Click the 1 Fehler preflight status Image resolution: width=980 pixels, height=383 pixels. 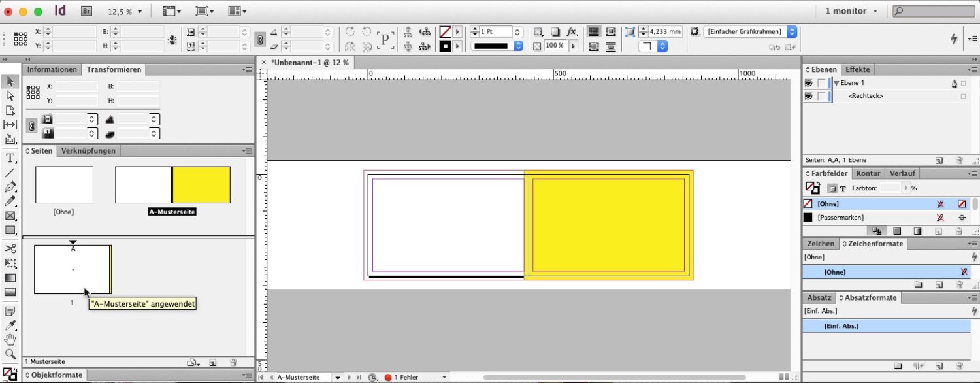405,378
